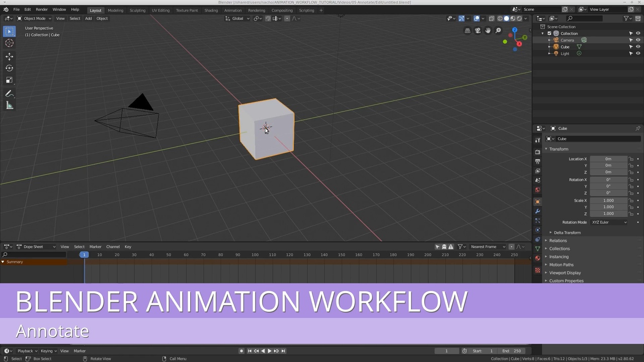Open the Render properties tab
Image resolution: width=644 pixels, height=362 pixels.
pyautogui.click(x=537, y=151)
